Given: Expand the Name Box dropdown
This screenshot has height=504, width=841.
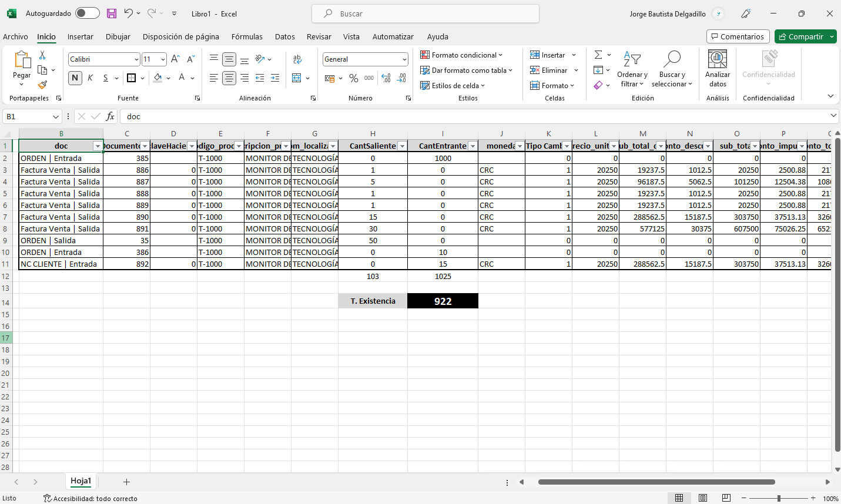Looking at the screenshot, I should (x=56, y=116).
